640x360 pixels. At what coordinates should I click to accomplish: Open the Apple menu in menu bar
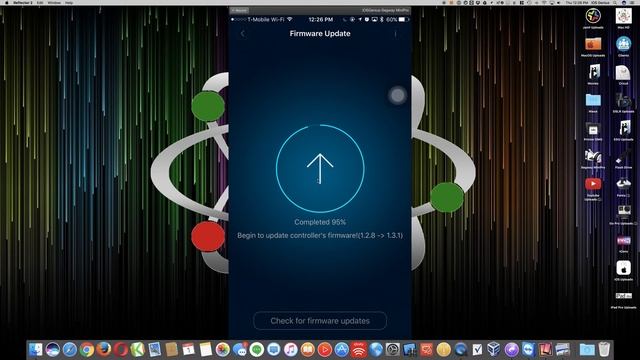pyautogui.click(x=7, y=2)
